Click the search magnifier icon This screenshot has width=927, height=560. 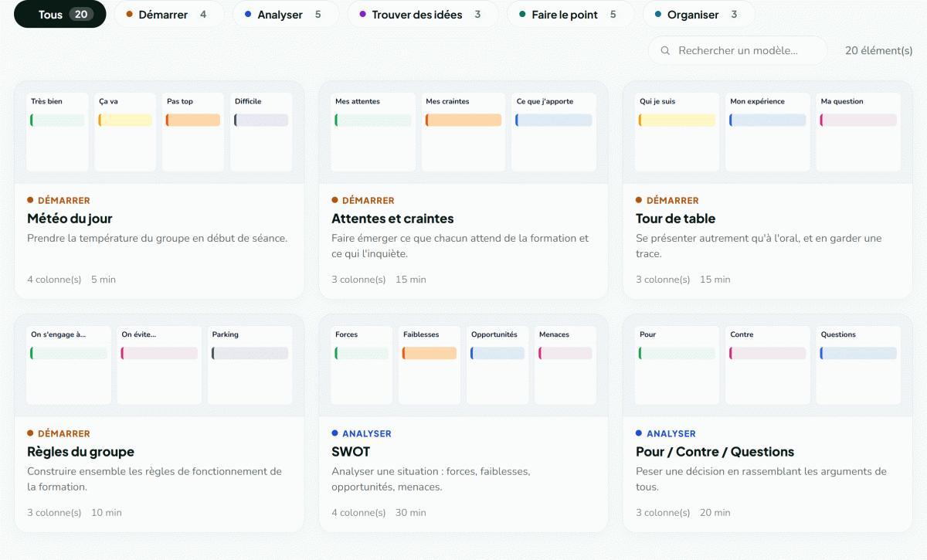click(665, 50)
